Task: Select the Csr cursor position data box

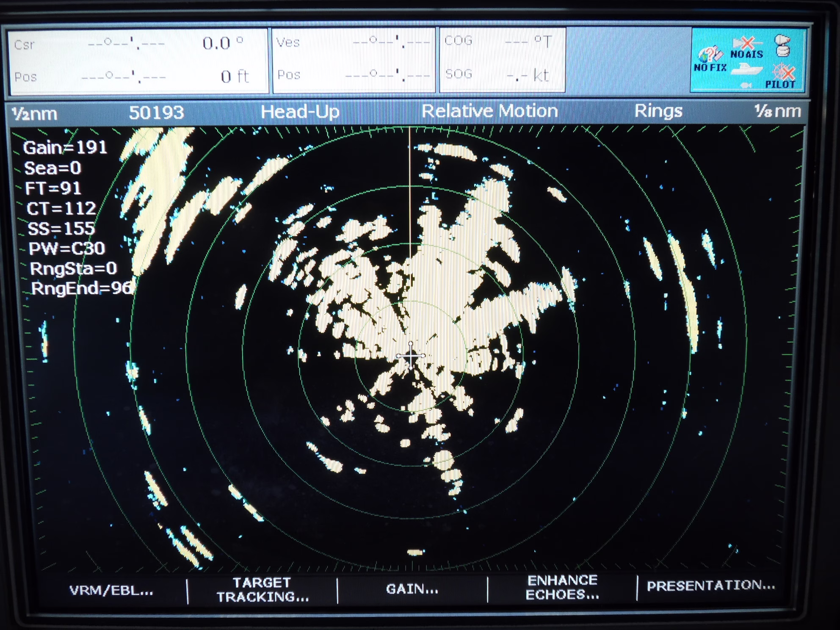Action: click(x=138, y=61)
